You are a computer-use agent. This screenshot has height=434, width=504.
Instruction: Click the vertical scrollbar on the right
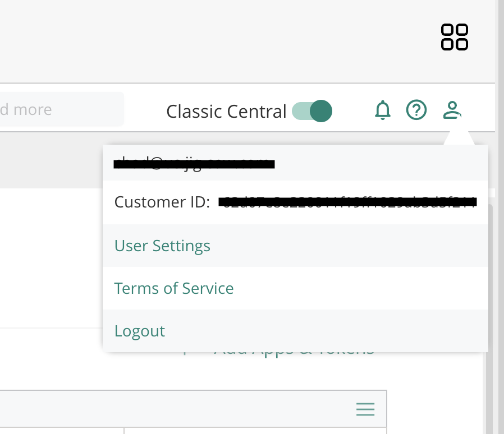click(x=489, y=318)
